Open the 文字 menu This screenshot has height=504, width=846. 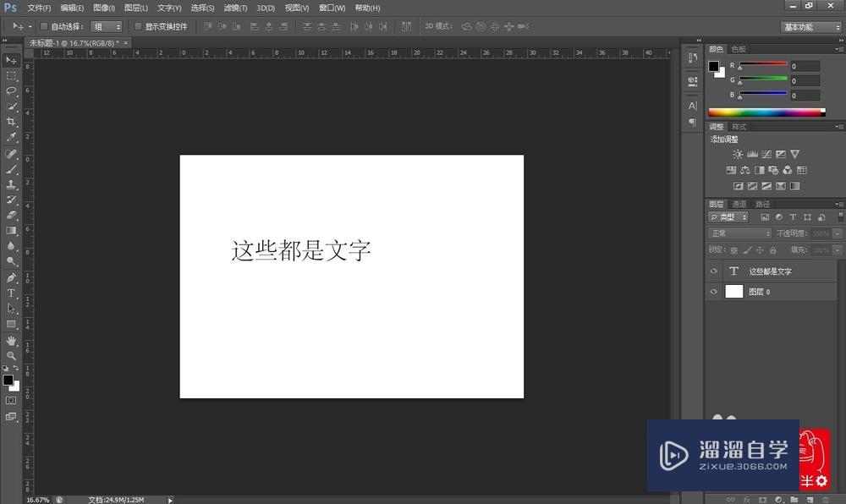(x=168, y=8)
